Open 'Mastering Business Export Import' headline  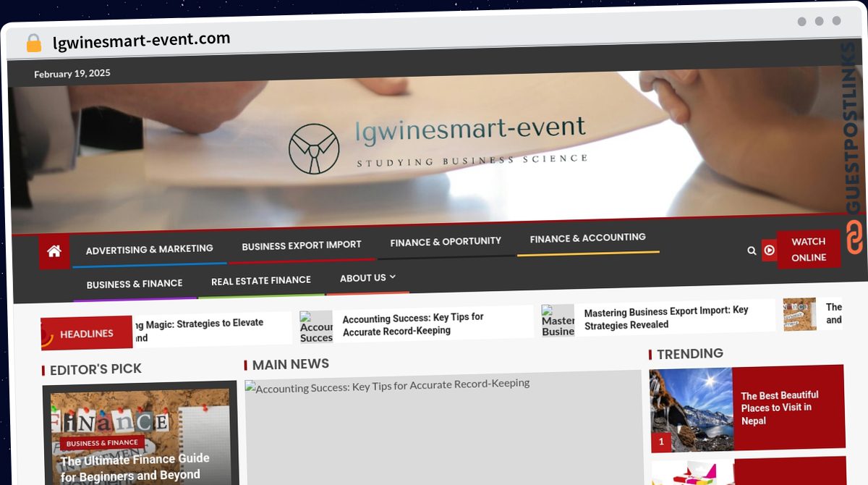click(666, 318)
